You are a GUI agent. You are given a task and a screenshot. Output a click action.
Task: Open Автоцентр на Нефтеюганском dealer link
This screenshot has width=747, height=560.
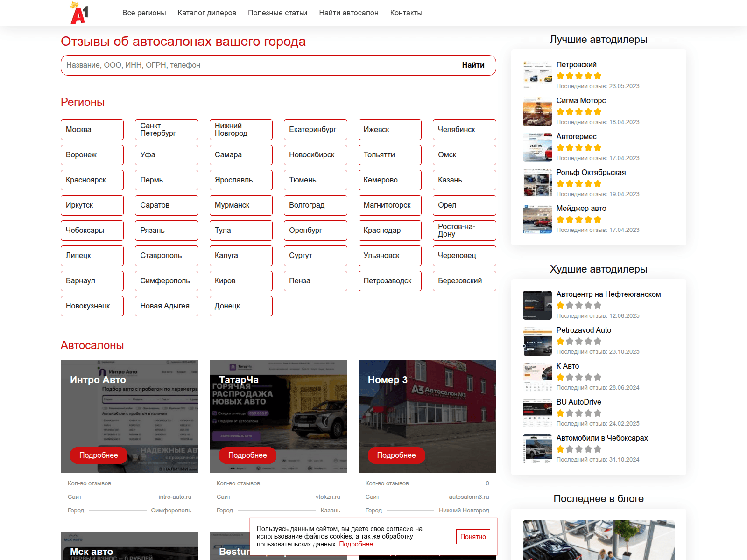[x=608, y=294]
